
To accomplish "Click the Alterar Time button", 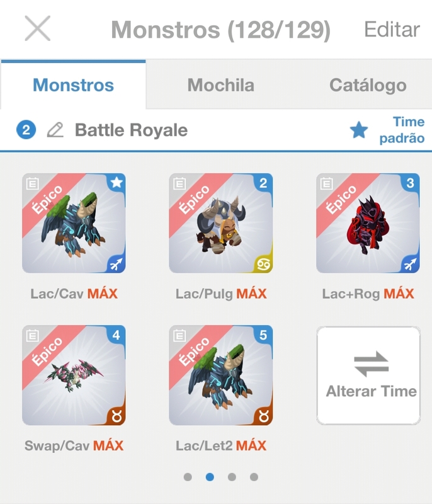I will 368,375.
